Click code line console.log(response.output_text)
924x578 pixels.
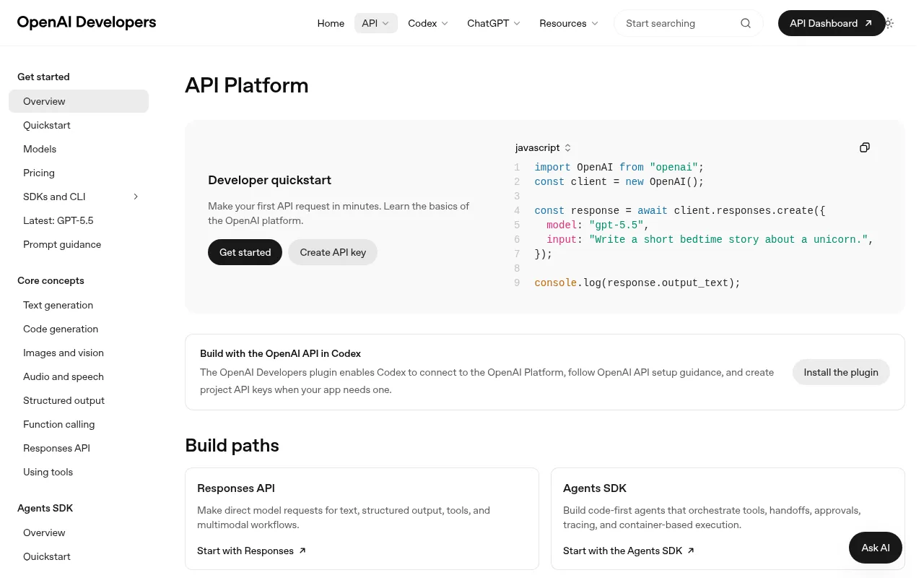(x=637, y=283)
